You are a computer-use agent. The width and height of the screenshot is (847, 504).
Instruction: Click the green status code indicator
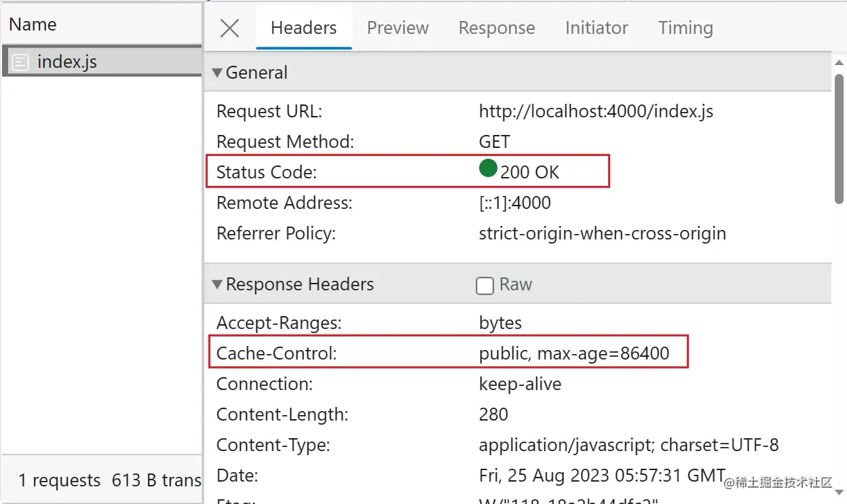point(488,168)
